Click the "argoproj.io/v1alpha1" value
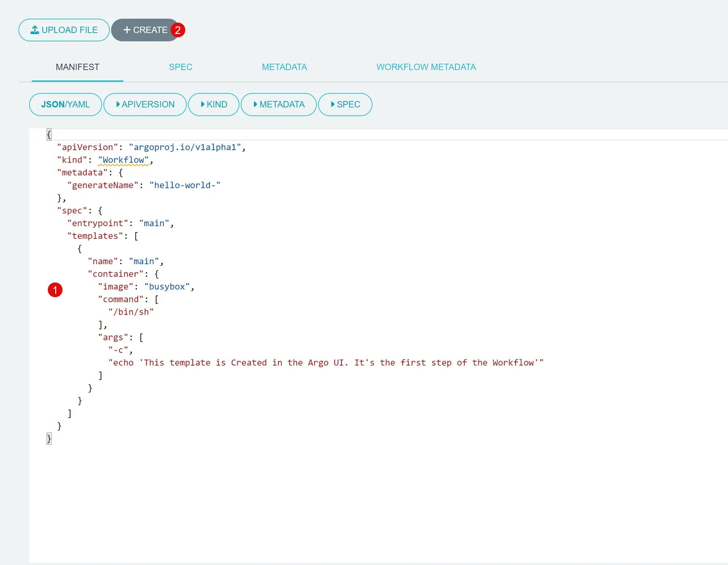Image resolution: width=728 pixels, height=565 pixels. pyautogui.click(x=185, y=147)
